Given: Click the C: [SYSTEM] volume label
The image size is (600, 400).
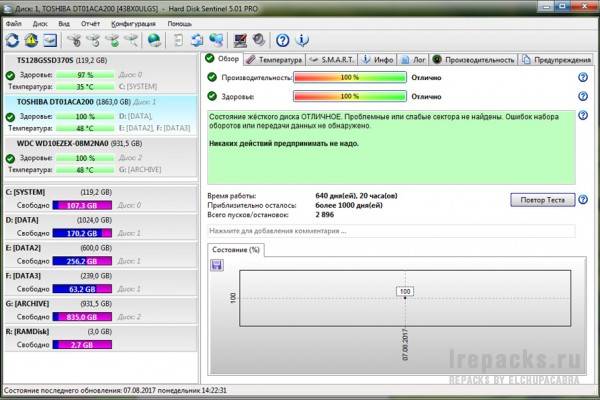Looking at the screenshot, I should [25, 192].
